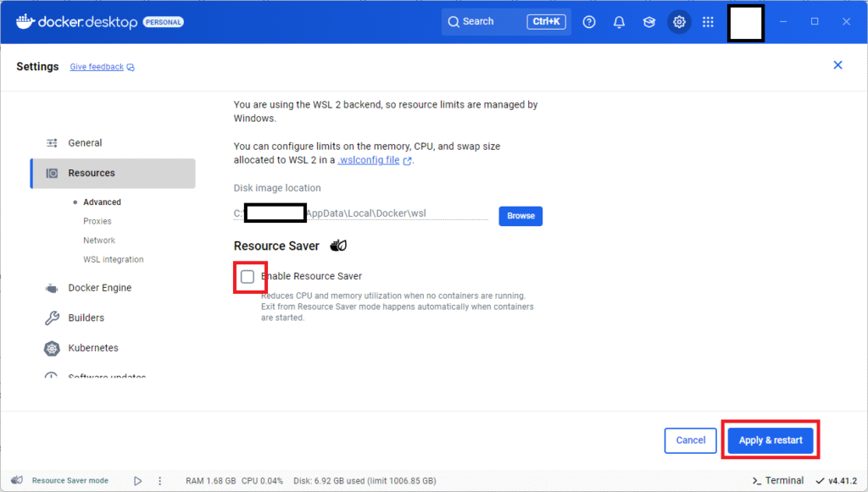Click the v4.41.2 version indicator
This screenshot has width=868, height=492.
point(837,481)
